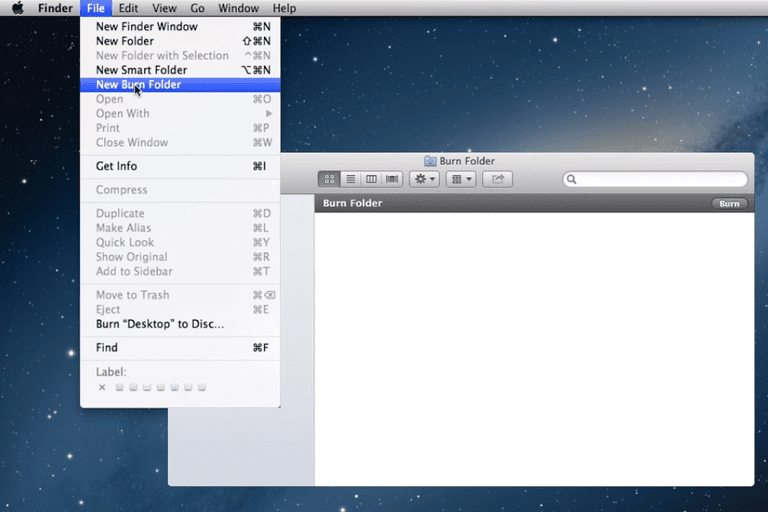Click the Burn Folder title icon
Screen dimensions: 768x512
click(x=430, y=161)
